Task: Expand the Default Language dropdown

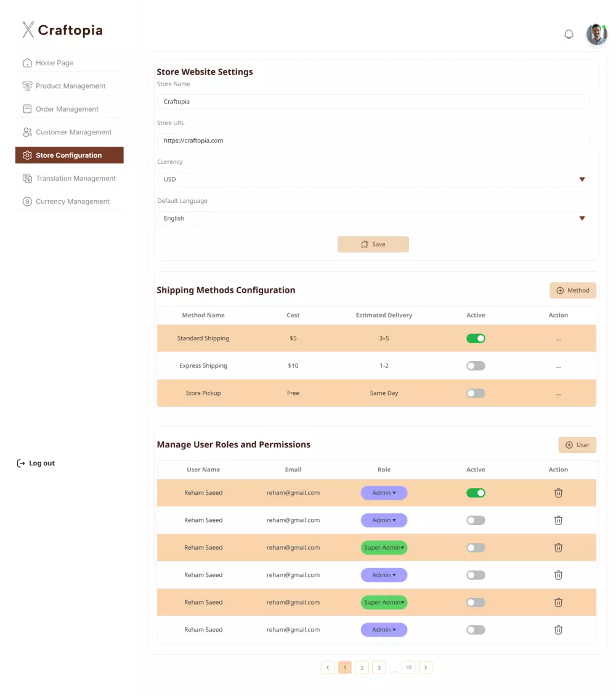Action: click(x=582, y=218)
